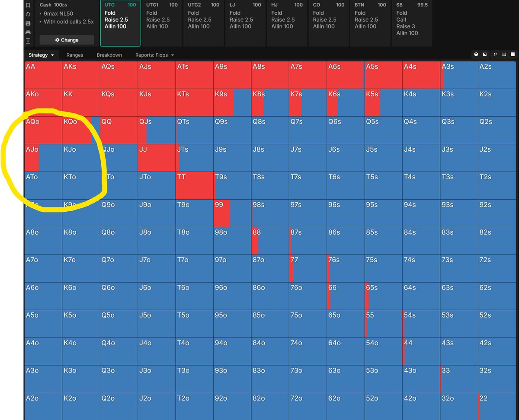Expand the Reports: Flops dropdown
The width and height of the screenshot is (519, 420).
[x=154, y=55]
